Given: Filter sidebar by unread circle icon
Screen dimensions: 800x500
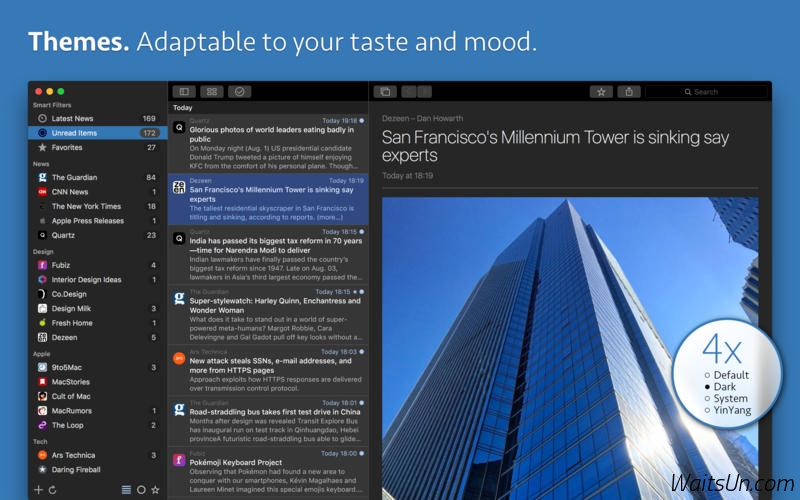Looking at the screenshot, I should click(140, 489).
